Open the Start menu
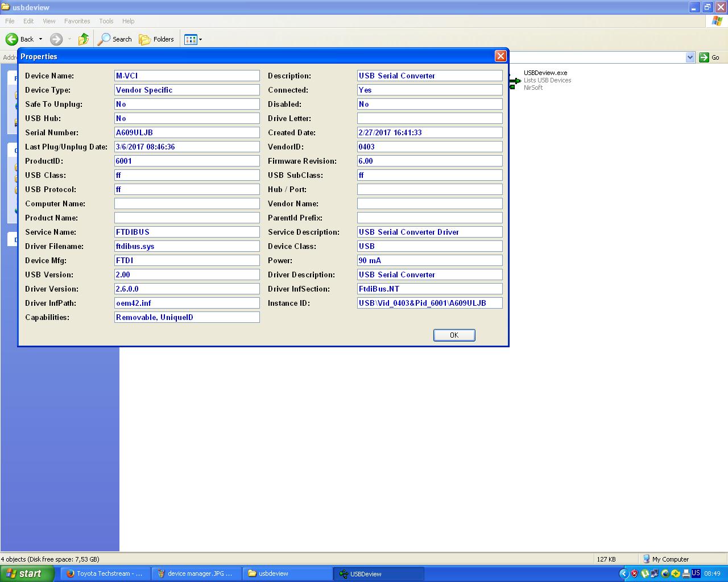Viewport: 728px width, 582px height. point(27,573)
